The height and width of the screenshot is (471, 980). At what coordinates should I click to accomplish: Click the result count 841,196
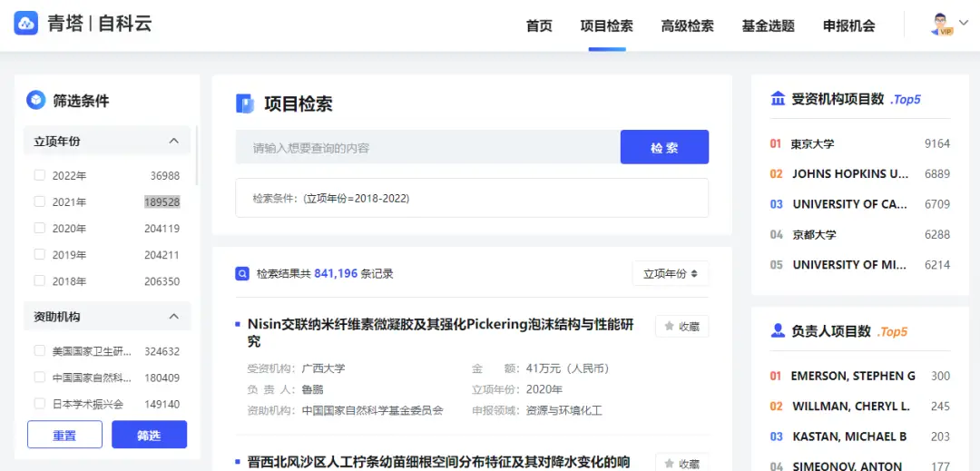coord(336,273)
